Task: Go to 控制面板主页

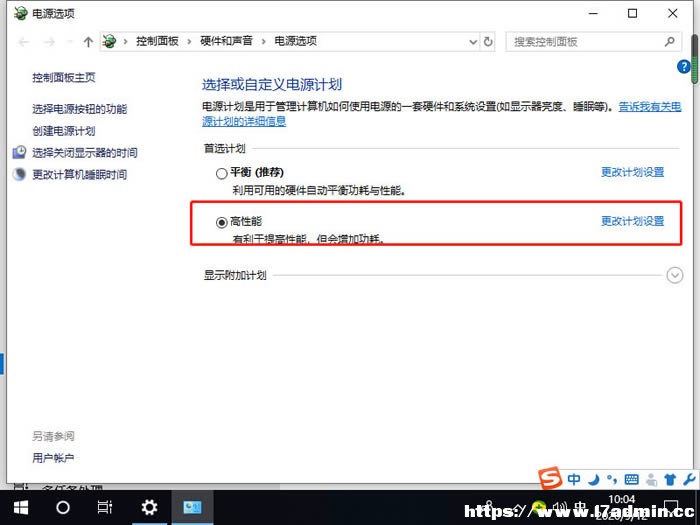Action: [x=64, y=77]
